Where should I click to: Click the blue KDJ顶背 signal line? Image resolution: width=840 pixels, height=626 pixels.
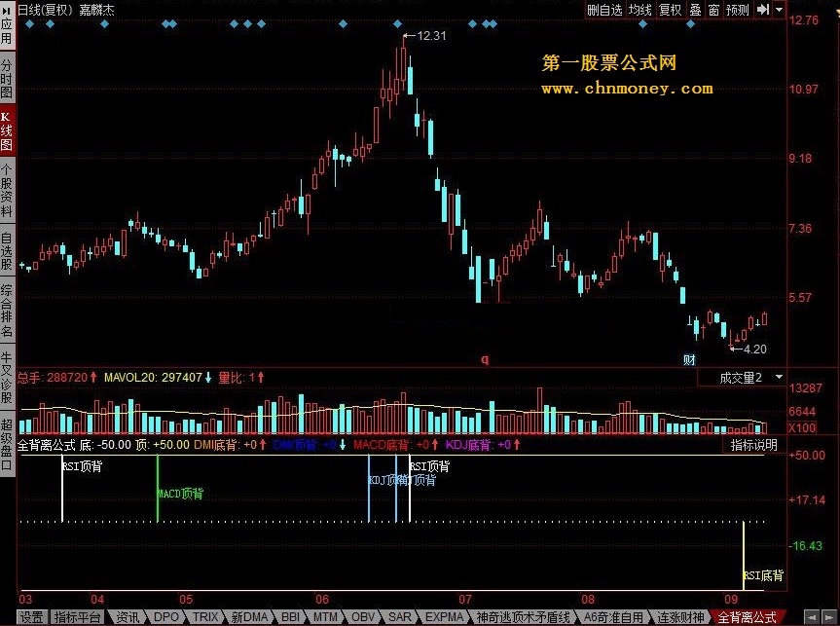[369, 489]
